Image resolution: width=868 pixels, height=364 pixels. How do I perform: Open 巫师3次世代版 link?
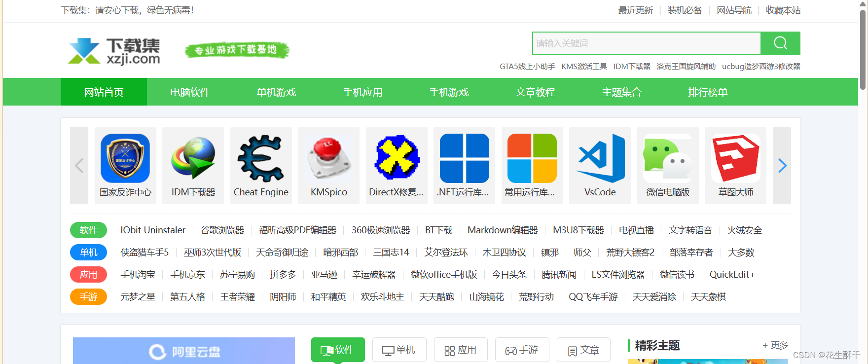213,252
